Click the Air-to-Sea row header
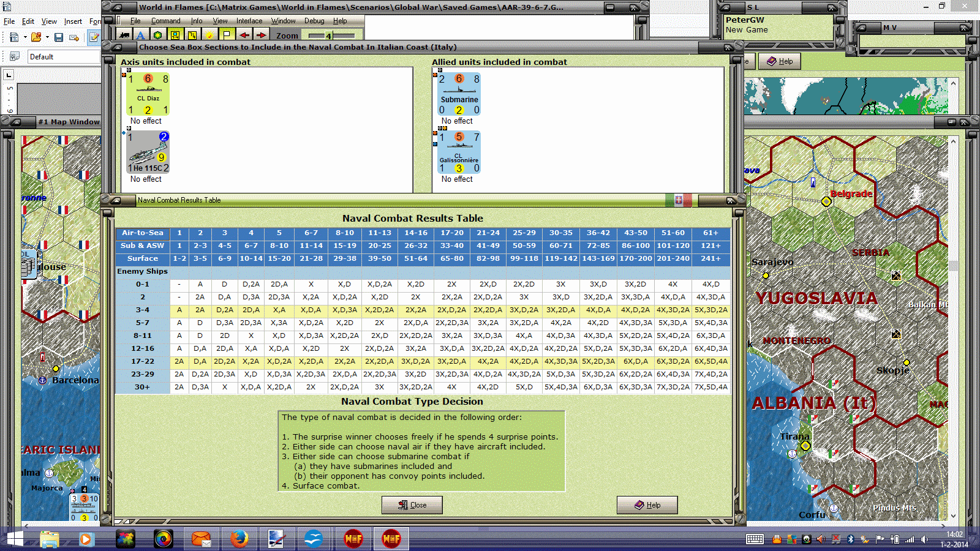This screenshot has width=980, height=551. pos(143,233)
